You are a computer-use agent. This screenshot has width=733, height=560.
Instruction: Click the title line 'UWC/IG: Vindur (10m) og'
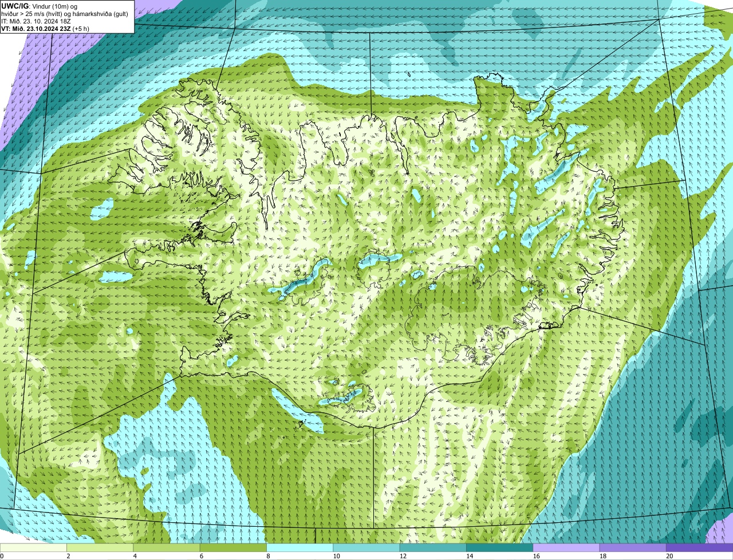tap(39, 6)
